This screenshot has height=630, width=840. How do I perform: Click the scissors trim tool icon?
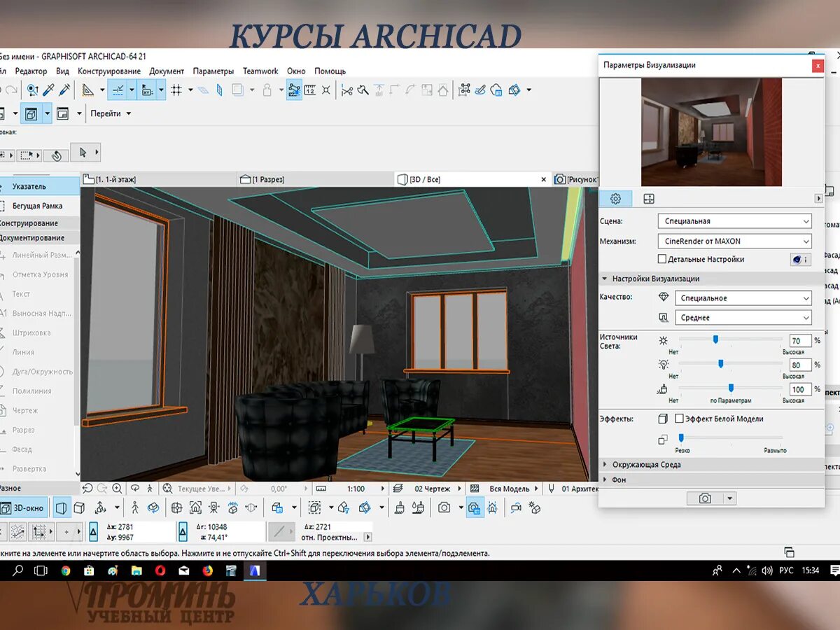click(346, 90)
